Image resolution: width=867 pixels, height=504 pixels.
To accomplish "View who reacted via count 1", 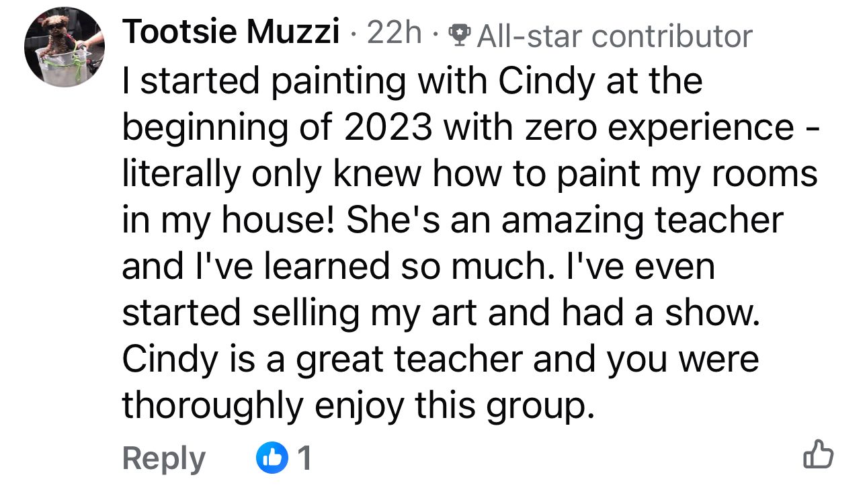I will (x=304, y=458).
